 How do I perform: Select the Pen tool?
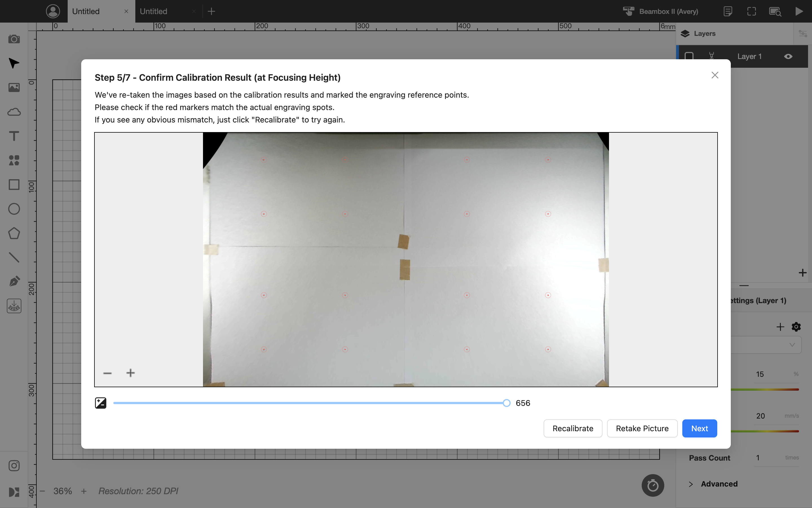tap(14, 282)
